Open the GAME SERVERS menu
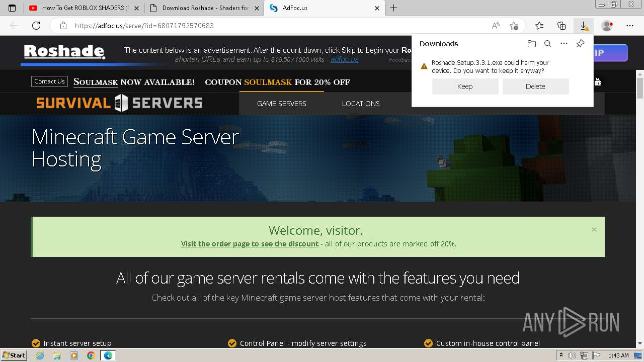Image resolution: width=644 pixels, height=362 pixels. tap(281, 104)
